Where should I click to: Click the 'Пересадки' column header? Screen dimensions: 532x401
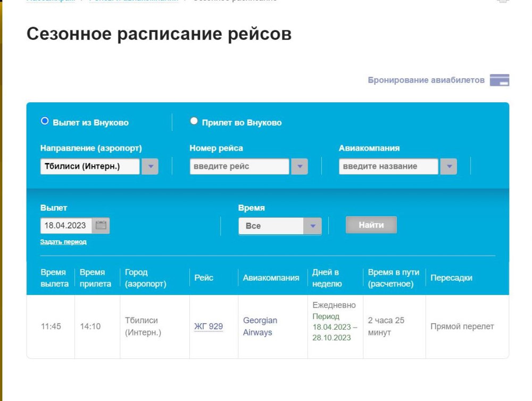tap(451, 278)
